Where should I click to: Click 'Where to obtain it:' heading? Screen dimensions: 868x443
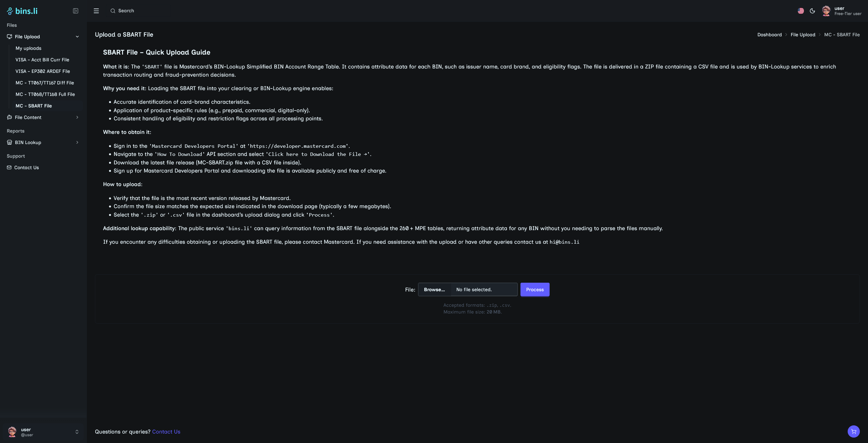(x=127, y=132)
